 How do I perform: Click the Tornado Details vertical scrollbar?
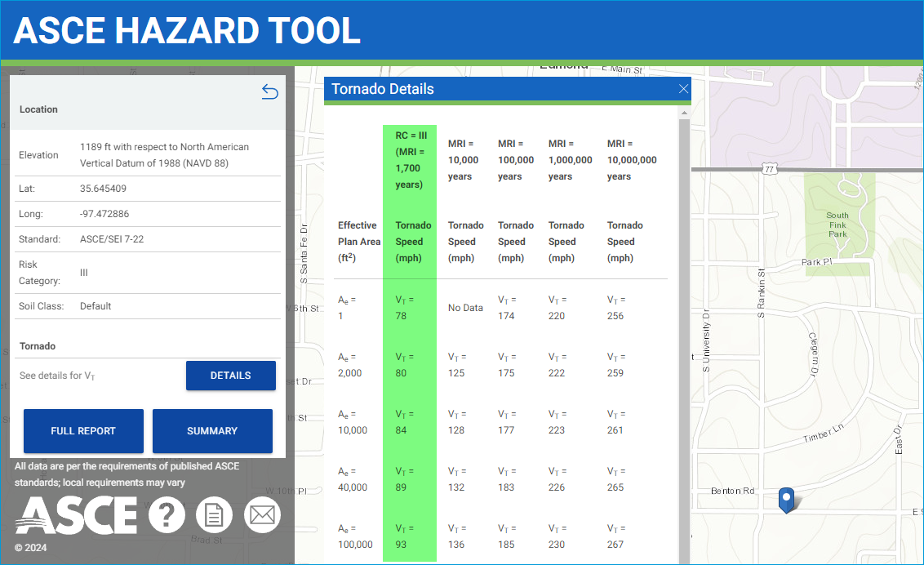pyautogui.click(x=684, y=327)
